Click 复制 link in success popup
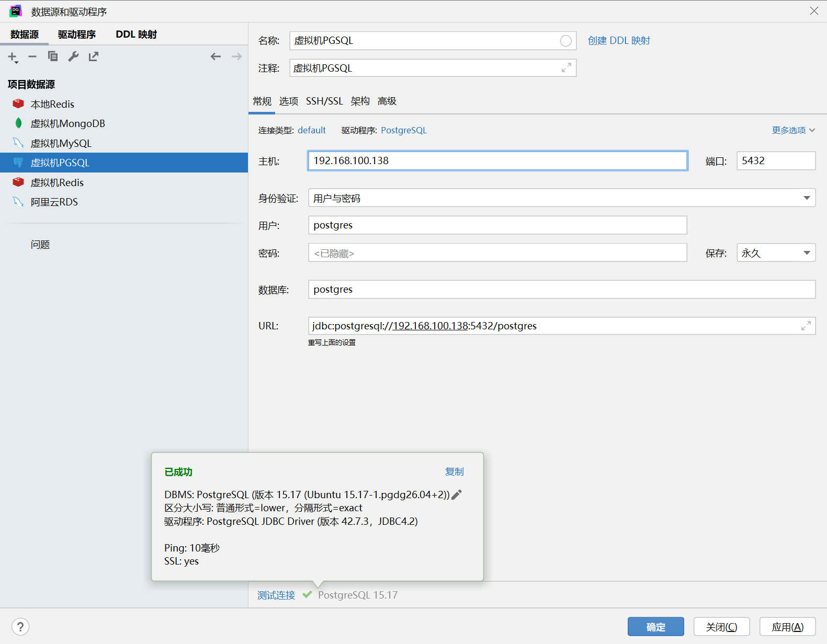827x644 pixels. 454,471
